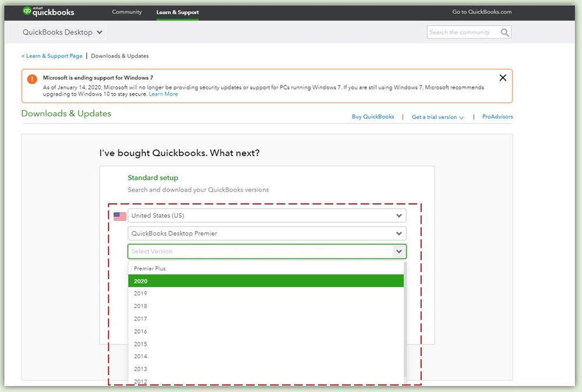Expand the Get a trial version menu
This screenshot has height=392, width=582.
(438, 117)
